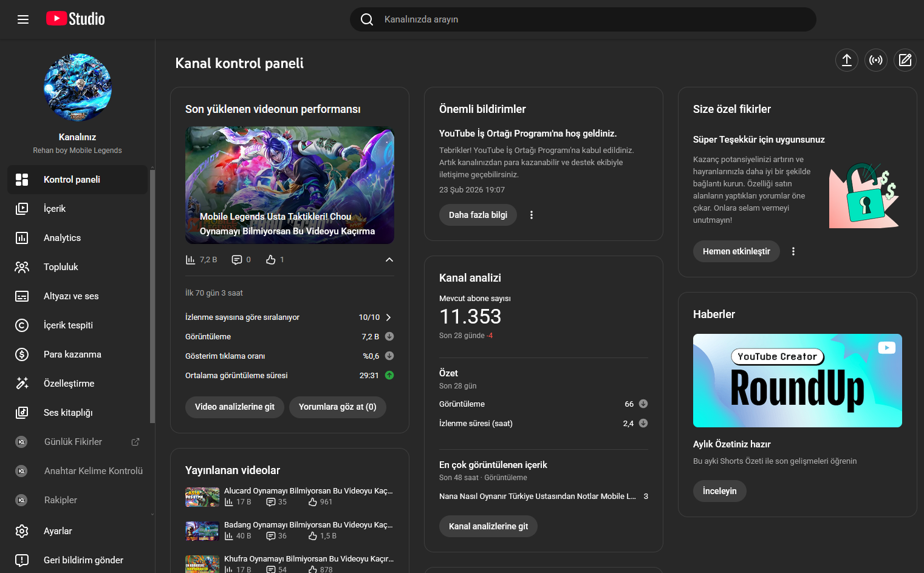Screen dimensions: 924x573
Task: Click the İnceleyin button
Action: click(x=720, y=491)
